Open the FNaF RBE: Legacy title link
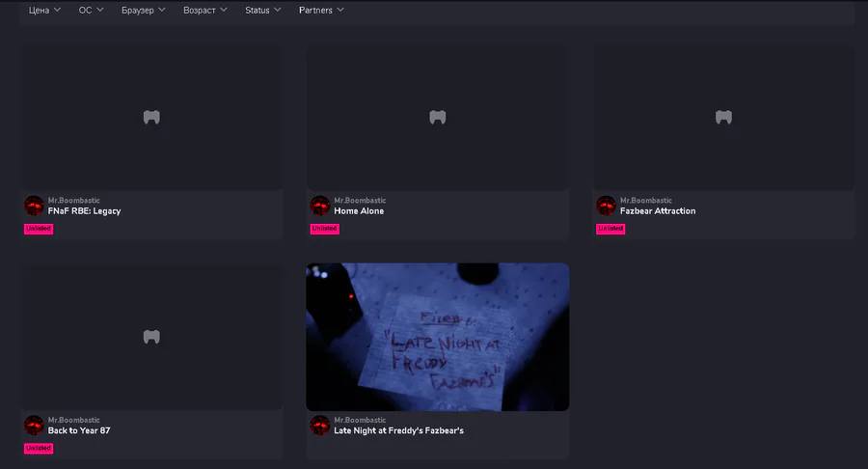The height and width of the screenshot is (469, 868). pyautogui.click(x=84, y=211)
